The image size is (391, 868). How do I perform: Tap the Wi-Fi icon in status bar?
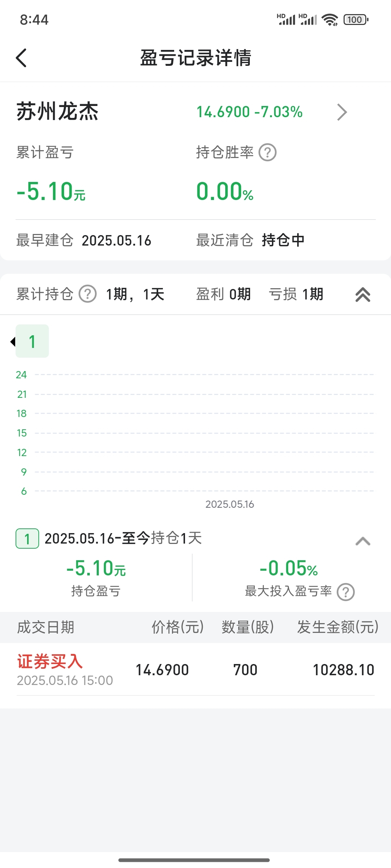click(x=330, y=20)
